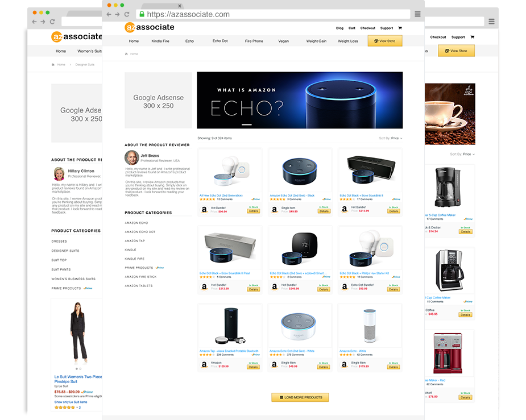Image resolution: width=526 pixels, height=420 pixels.
Task: Reload the azassociate.com page
Action: coord(127,14)
